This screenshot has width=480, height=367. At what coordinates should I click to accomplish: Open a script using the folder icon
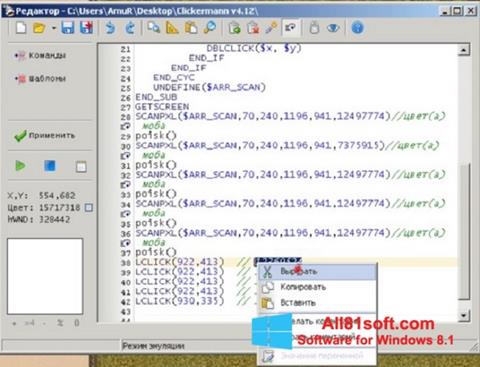[39, 28]
